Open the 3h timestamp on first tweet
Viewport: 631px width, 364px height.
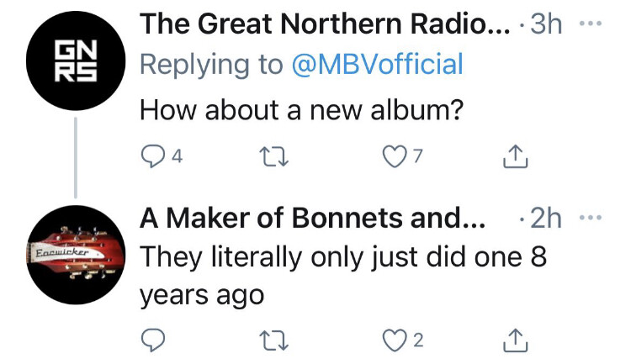547,23
